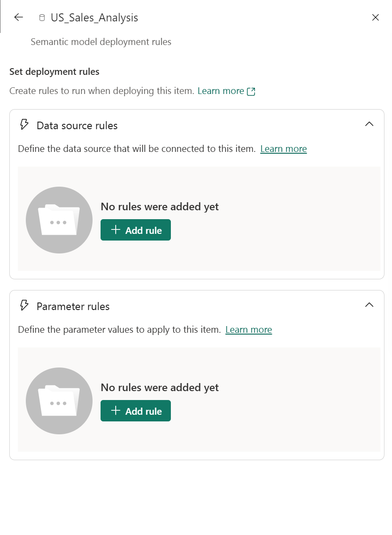Open Learn more in Data source rules section
The image size is (392, 535).
point(283,148)
